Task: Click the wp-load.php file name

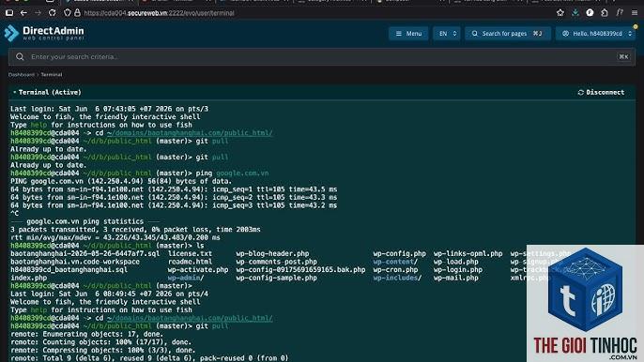Action: (456, 262)
